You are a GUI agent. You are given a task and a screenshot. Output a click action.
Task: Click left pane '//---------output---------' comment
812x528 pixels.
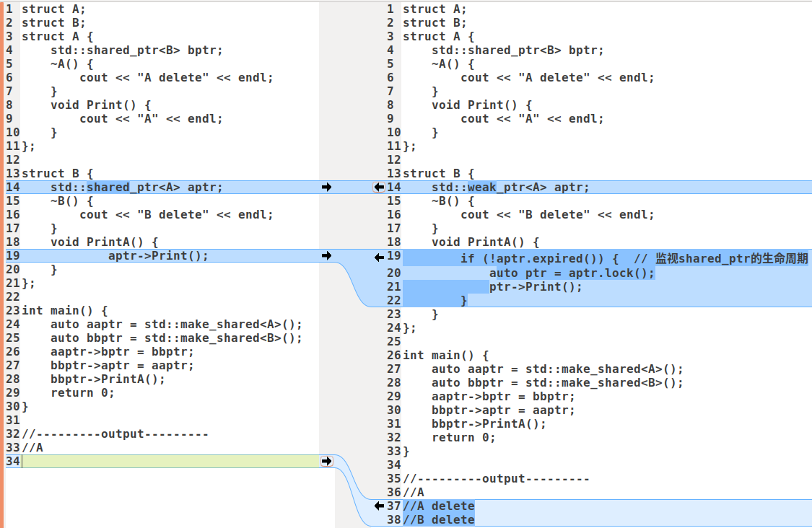click(x=115, y=434)
